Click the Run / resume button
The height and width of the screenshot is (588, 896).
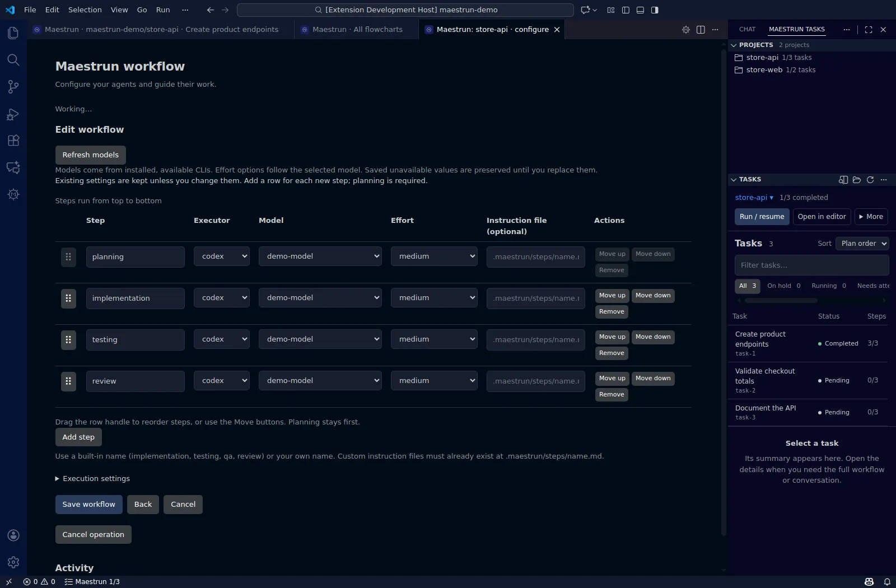(762, 217)
